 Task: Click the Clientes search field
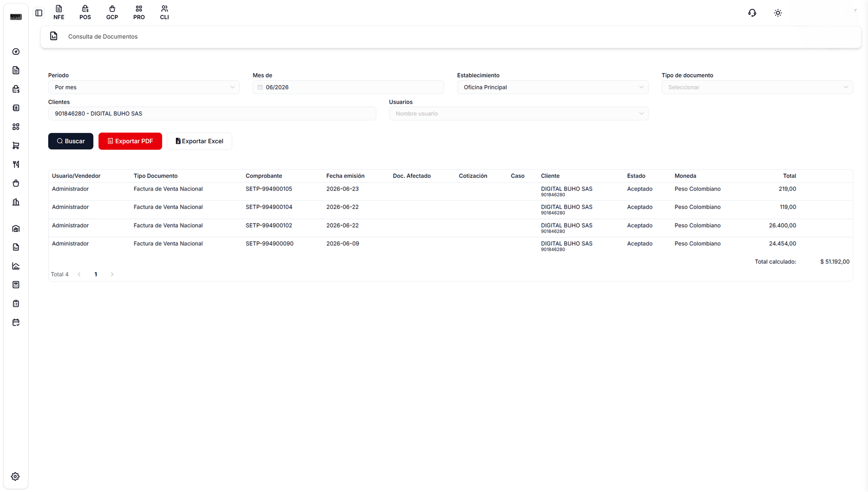click(212, 113)
